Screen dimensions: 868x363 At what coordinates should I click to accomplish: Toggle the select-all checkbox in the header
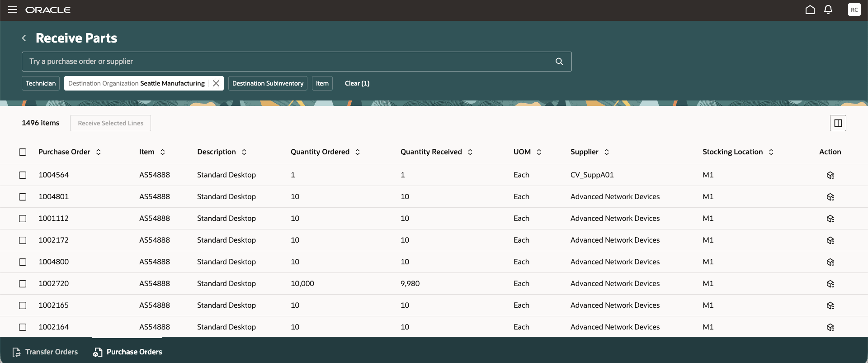(23, 152)
